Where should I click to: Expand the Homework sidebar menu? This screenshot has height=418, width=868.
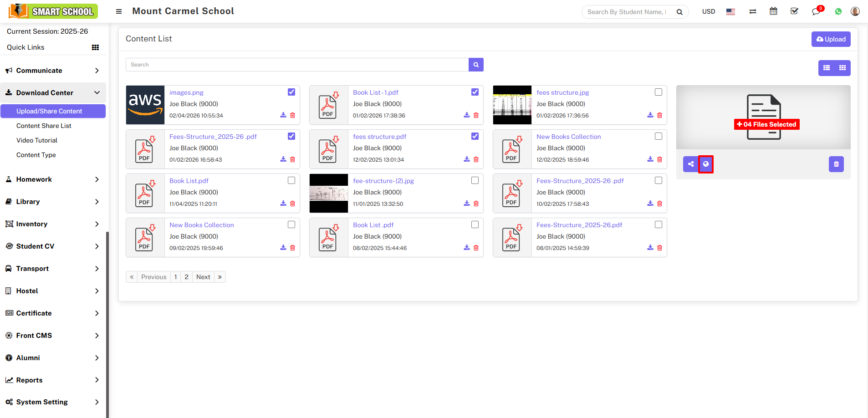(52, 179)
